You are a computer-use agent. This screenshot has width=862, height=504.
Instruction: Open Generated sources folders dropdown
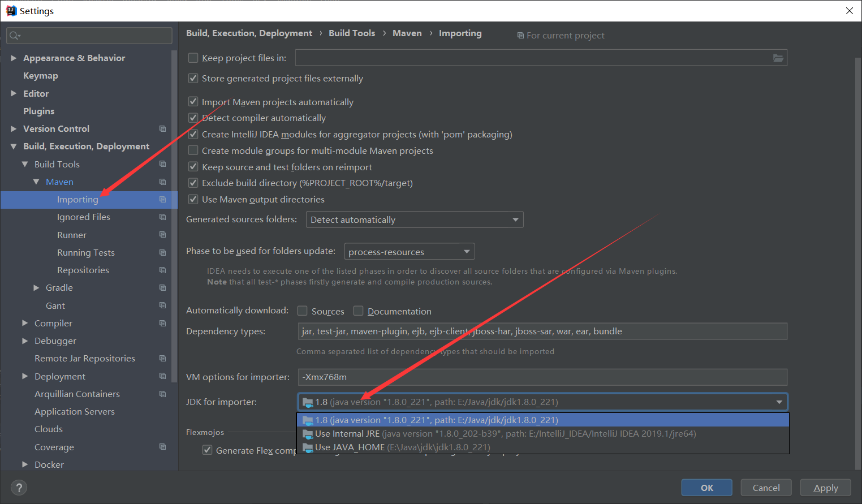point(415,219)
